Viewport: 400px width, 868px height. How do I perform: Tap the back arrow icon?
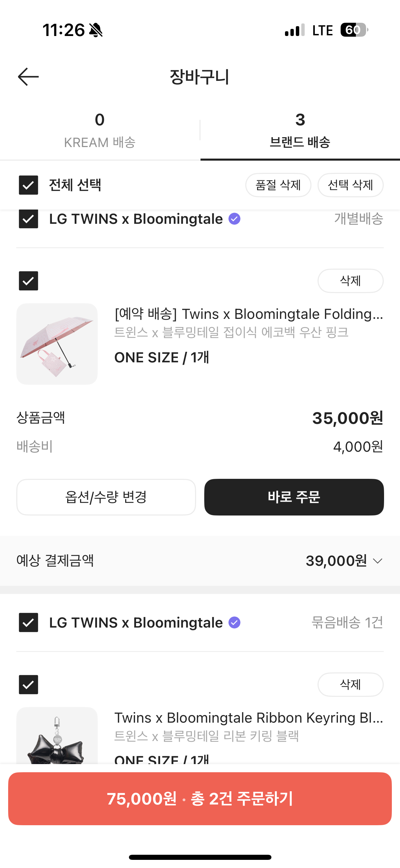(28, 77)
